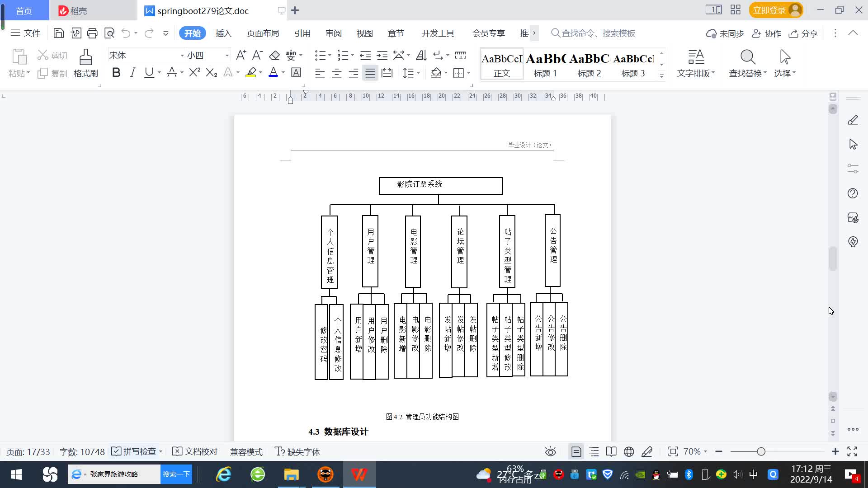Apply the yellow highlight color
The width and height of the screenshot is (868, 488).
[251, 72]
